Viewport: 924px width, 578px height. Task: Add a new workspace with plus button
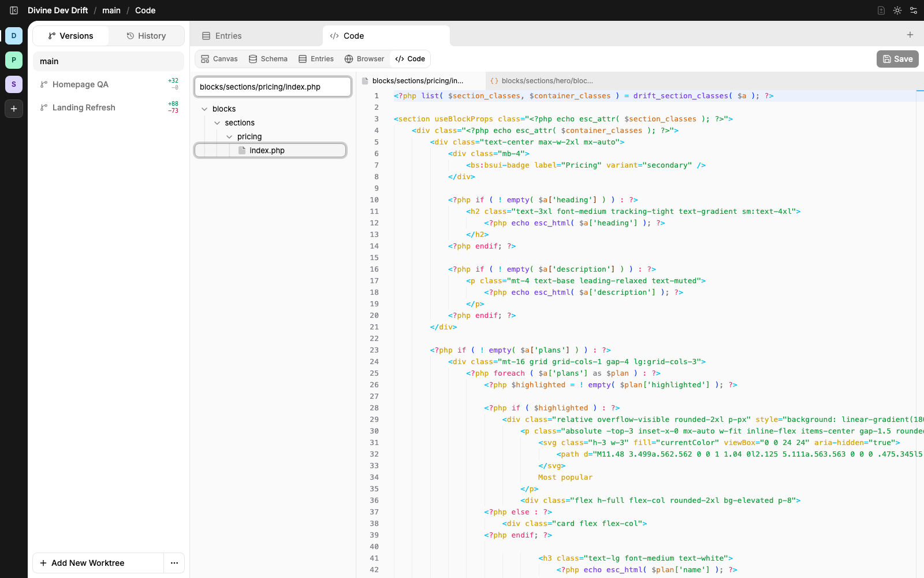[14, 109]
